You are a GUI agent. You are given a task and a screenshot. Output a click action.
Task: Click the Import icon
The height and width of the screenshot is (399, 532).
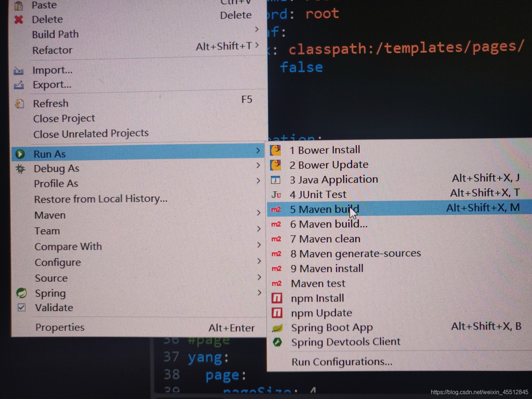coord(19,71)
